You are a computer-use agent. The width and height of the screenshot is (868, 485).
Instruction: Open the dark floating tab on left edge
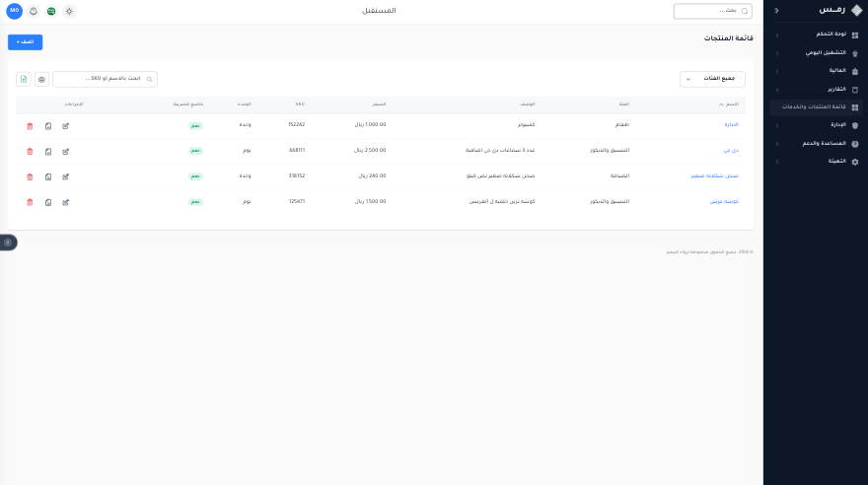[x=8, y=242]
